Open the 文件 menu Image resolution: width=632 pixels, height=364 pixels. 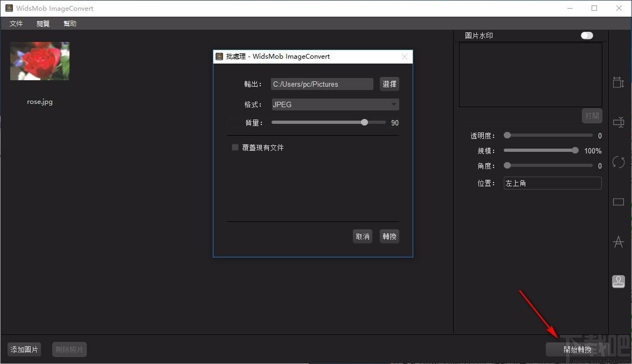click(16, 23)
